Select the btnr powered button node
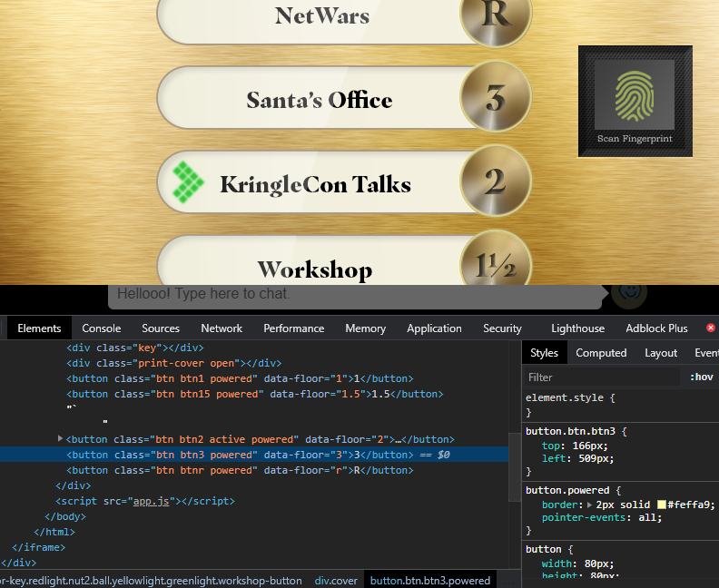 [240, 470]
